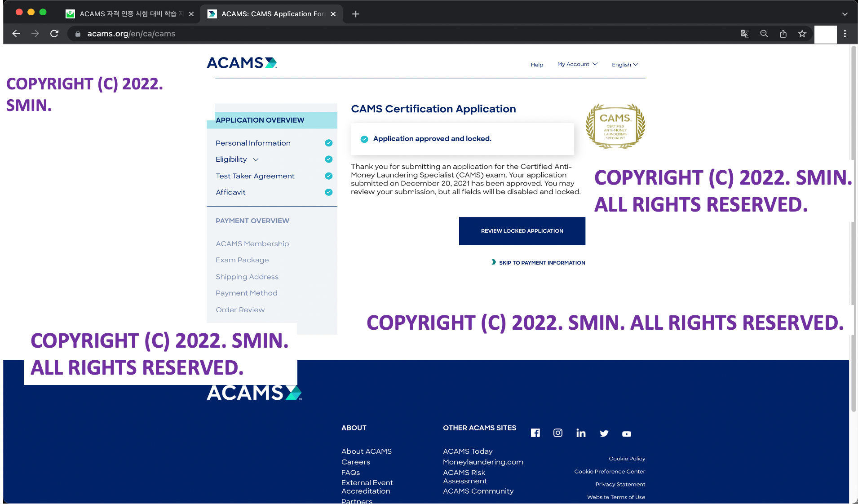Open Moneylaundering.com link

pyautogui.click(x=483, y=462)
